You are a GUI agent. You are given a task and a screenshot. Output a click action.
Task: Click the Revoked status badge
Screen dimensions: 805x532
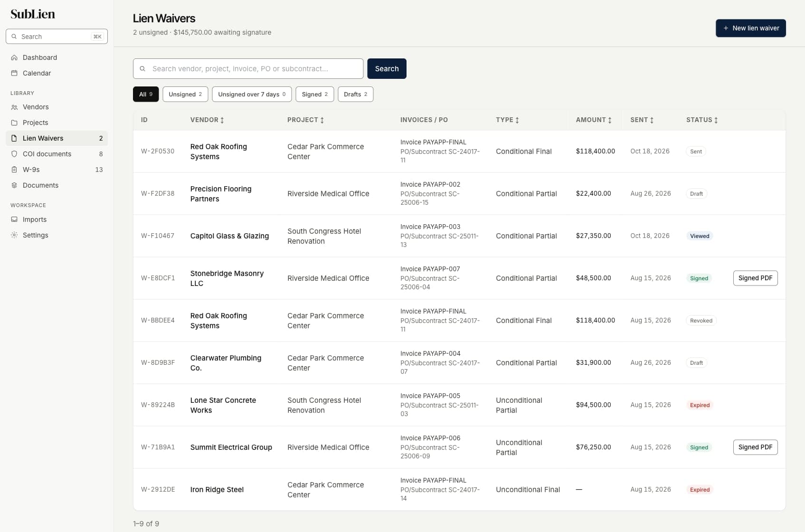pos(701,321)
